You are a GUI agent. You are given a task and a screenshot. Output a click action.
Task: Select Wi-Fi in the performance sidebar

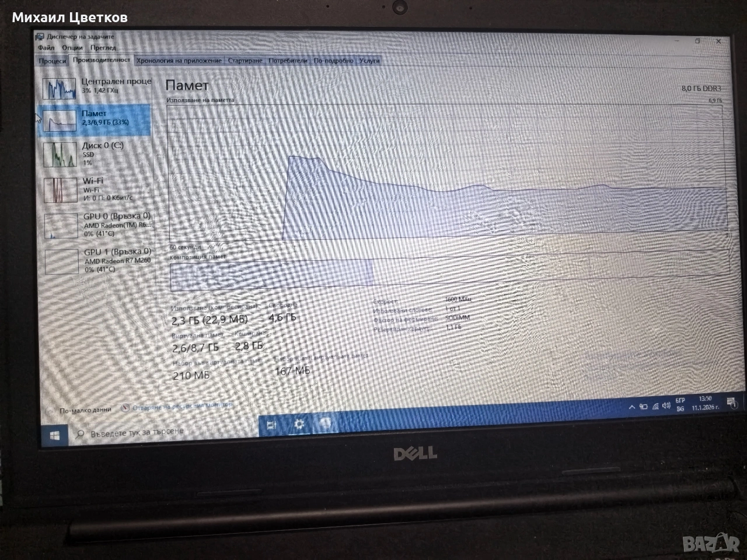click(96, 189)
